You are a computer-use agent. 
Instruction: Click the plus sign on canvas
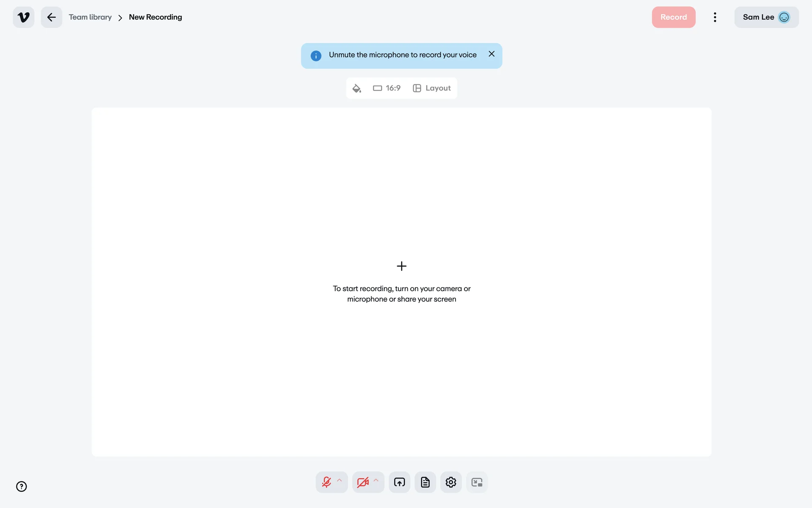point(401,266)
